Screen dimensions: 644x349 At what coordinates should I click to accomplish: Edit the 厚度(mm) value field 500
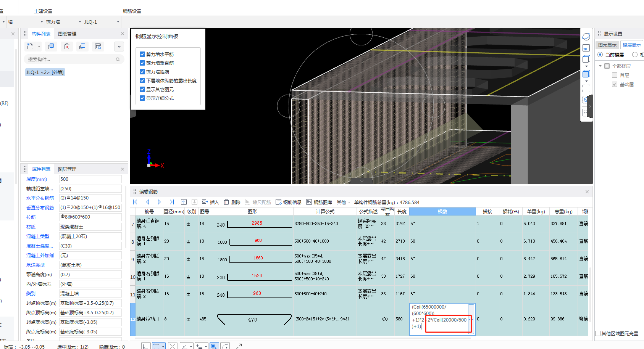90,179
